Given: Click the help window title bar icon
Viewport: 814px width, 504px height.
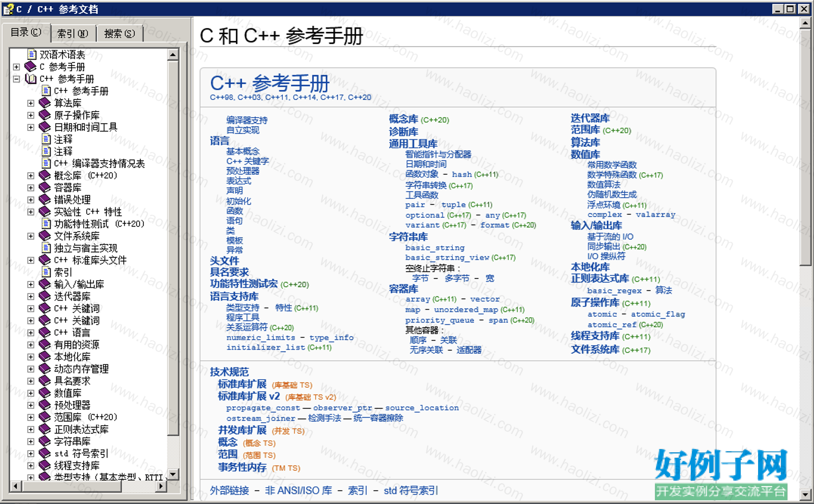Looking at the screenshot, I should click(x=8, y=9).
